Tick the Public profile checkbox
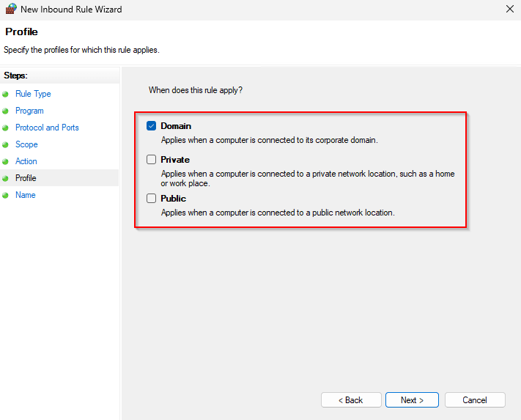The height and width of the screenshot is (420, 521). pyautogui.click(x=152, y=199)
